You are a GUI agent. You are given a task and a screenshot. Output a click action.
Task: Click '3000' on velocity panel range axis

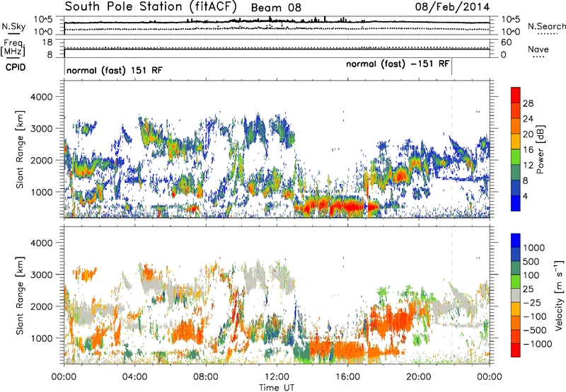(x=41, y=275)
